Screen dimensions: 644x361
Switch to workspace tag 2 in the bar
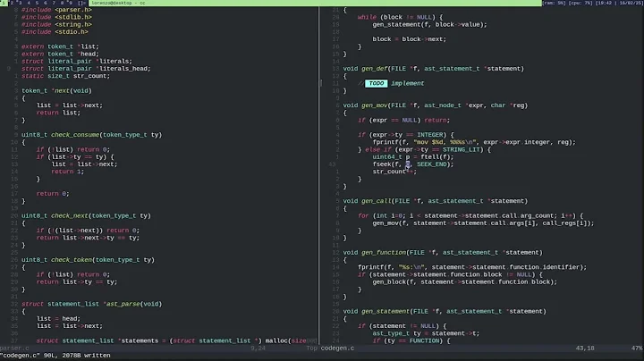tap(12, 3)
